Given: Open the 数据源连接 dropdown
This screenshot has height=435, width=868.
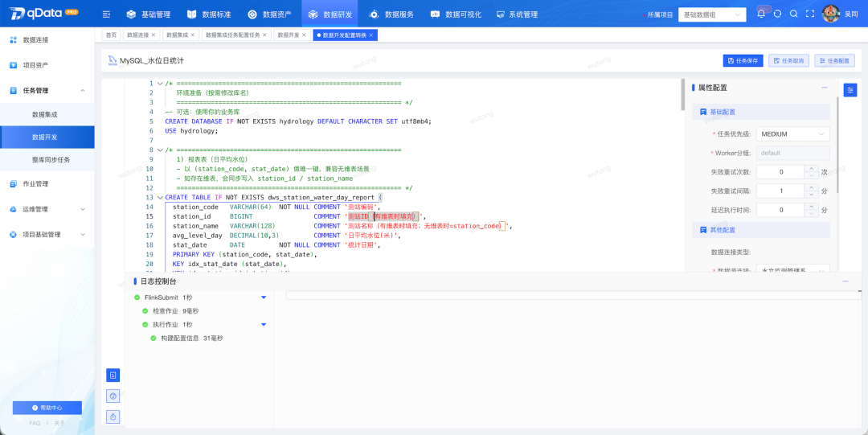Looking at the screenshot, I should [x=792, y=270].
